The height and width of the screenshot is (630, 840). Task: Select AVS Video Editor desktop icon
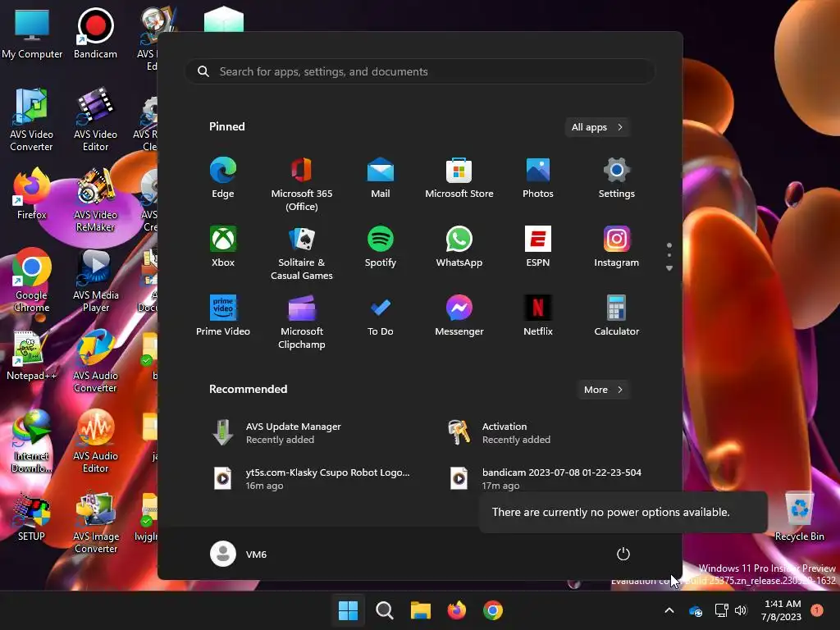click(x=95, y=120)
